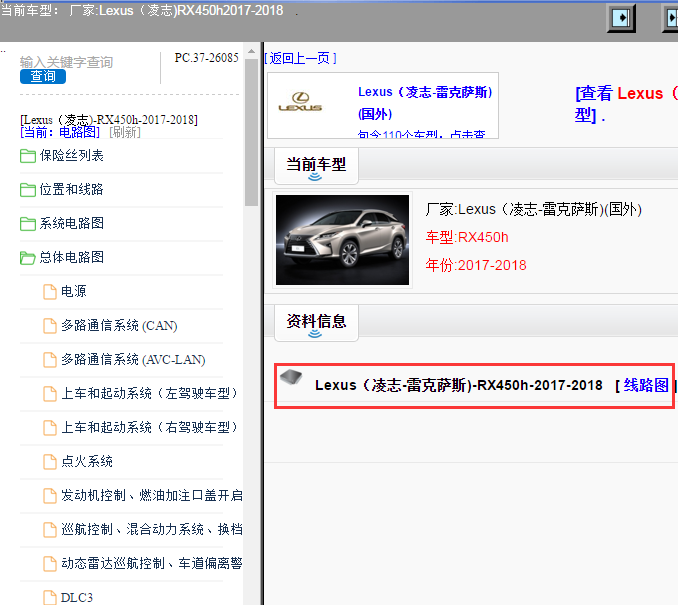
Task: Click the 总体电路图 open folder icon
Action: pyautogui.click(x=28, y=258)
